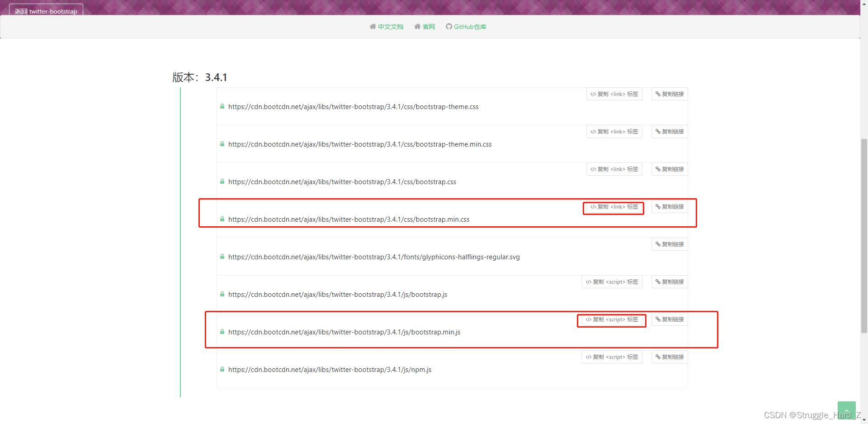This screenshot has width=868, height=424.
Task: Copy URL of bootstrap-theme.min.css
Action: pyautogui.click(x=670, y=132)
